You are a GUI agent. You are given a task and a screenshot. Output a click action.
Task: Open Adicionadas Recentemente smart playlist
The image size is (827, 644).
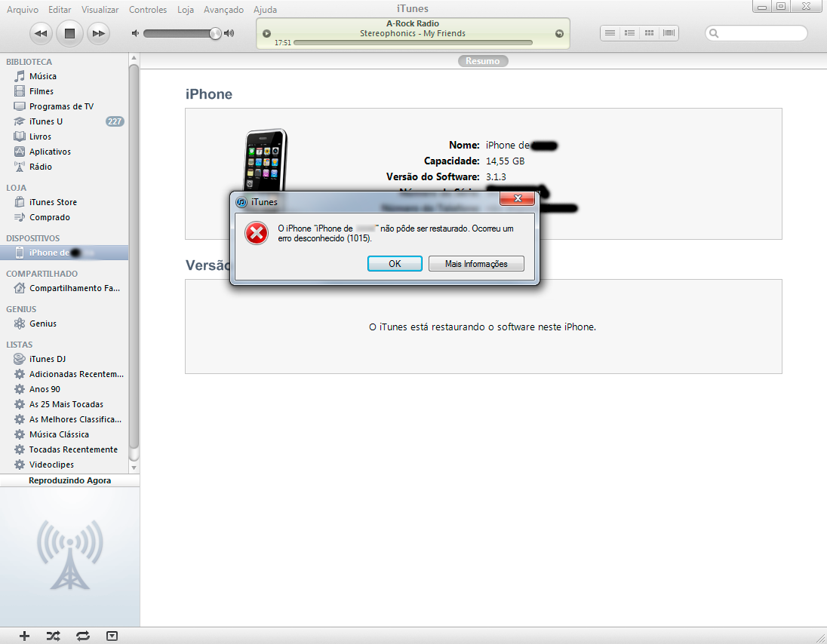64,374
